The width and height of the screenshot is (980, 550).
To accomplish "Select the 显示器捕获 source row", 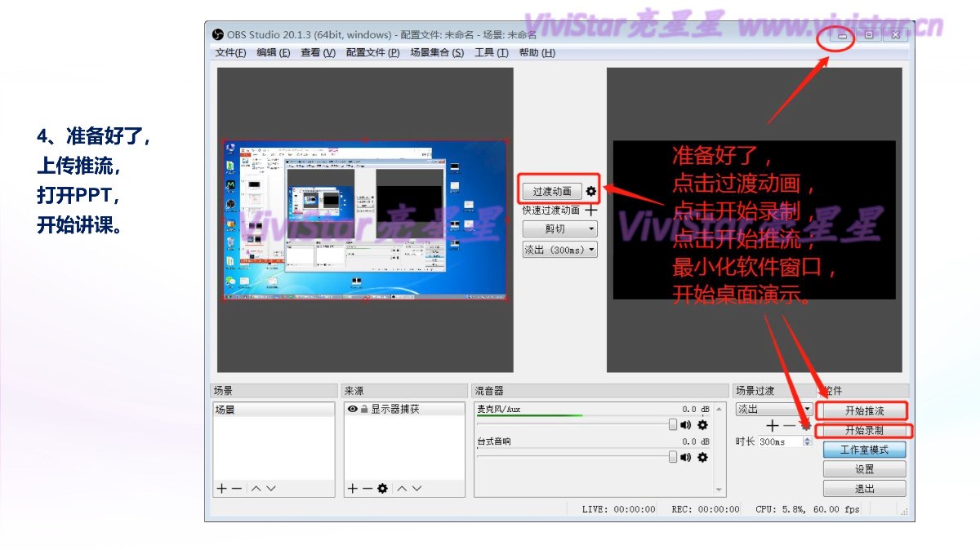I will coord(404,410).
